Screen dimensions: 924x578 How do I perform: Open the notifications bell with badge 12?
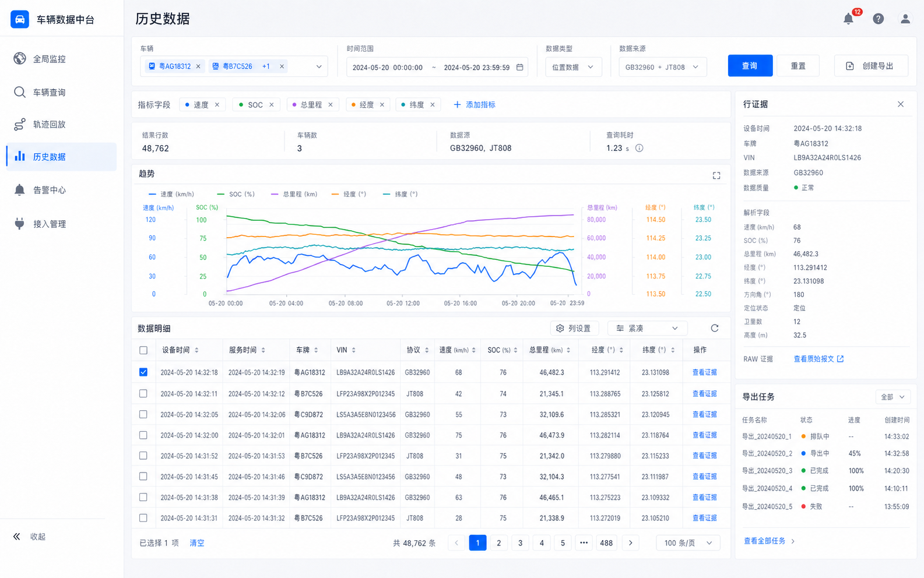[848, 19]
